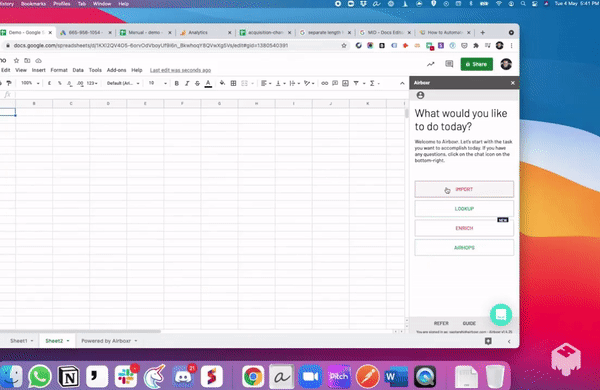This screenshot has width=600, height=390.
Task: Open WhatsApp from the dock
Action: pyautogui.click(x=40, y=376)
